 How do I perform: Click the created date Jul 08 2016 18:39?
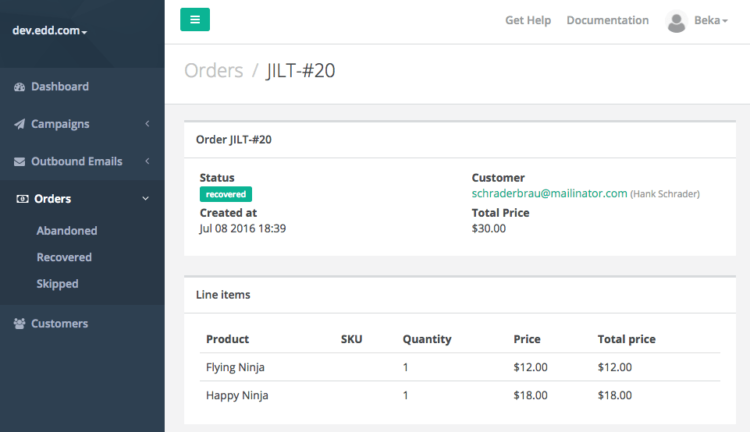click(243, 229)
